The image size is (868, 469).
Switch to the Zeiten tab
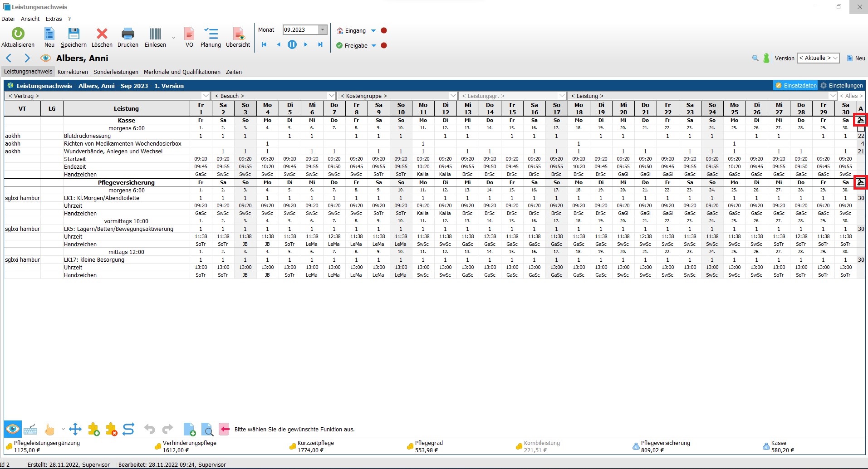point(234,72)
